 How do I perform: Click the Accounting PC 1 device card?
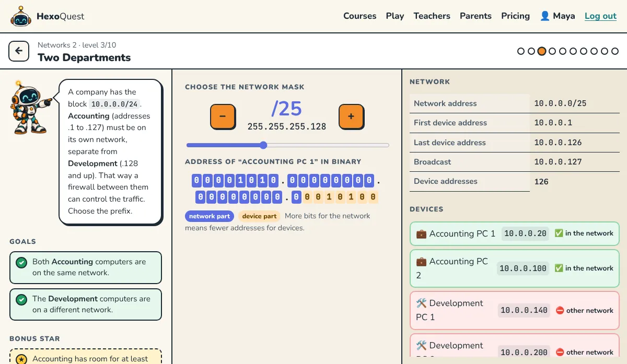pos(515,234)
